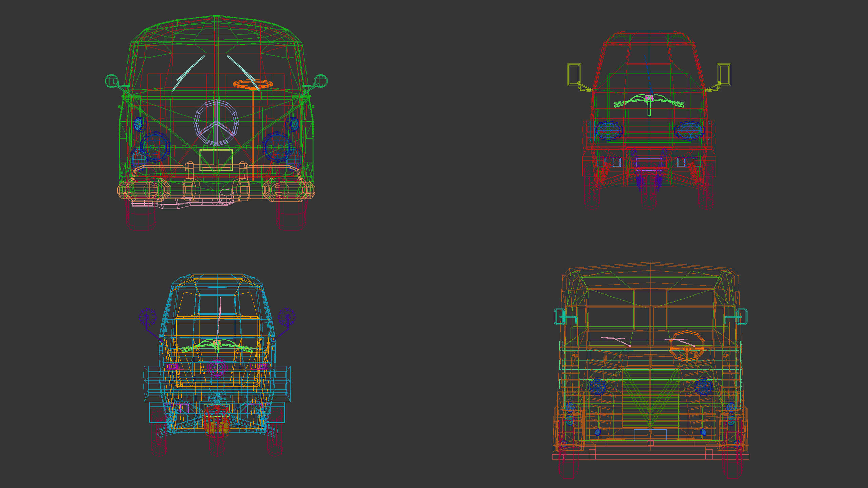Select left blue round headlight on orange truck
This screenshot has width=868, height=488.
click(597, 387)
